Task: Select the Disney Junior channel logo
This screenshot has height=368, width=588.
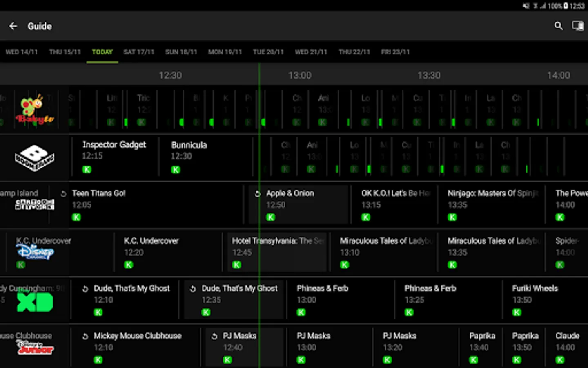Action: point(35,348)
